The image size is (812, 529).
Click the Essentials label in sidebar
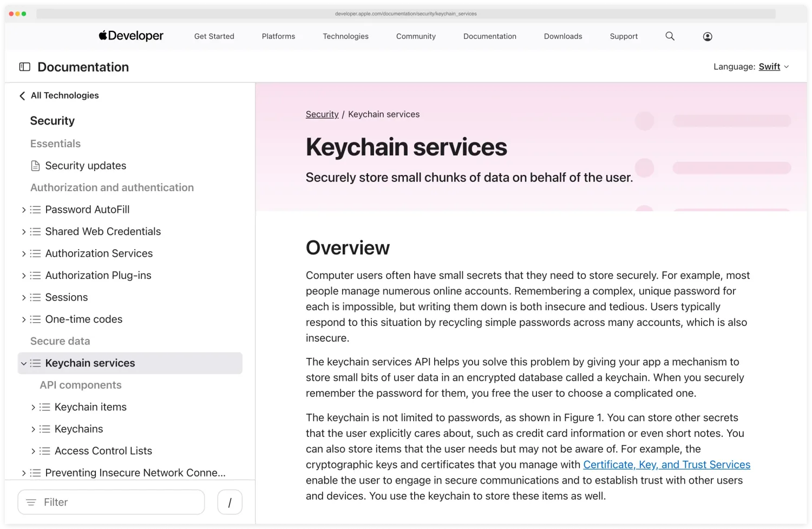pyautogui.click(x=55, y=143)
